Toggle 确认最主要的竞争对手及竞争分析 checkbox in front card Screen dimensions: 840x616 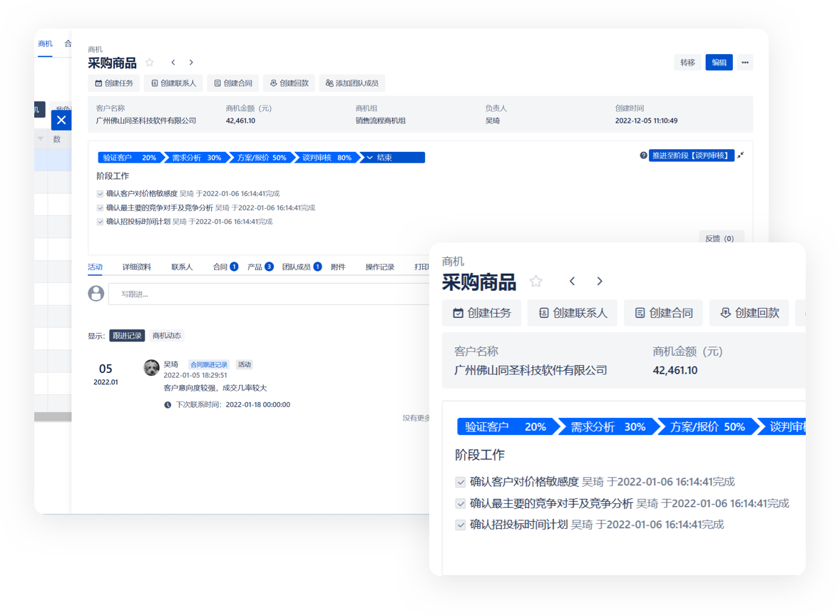click(460, 503)
